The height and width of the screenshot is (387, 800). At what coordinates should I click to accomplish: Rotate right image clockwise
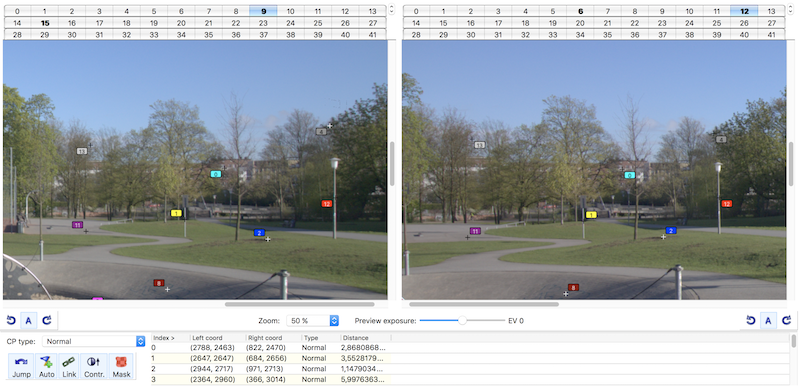coord(786,321)
